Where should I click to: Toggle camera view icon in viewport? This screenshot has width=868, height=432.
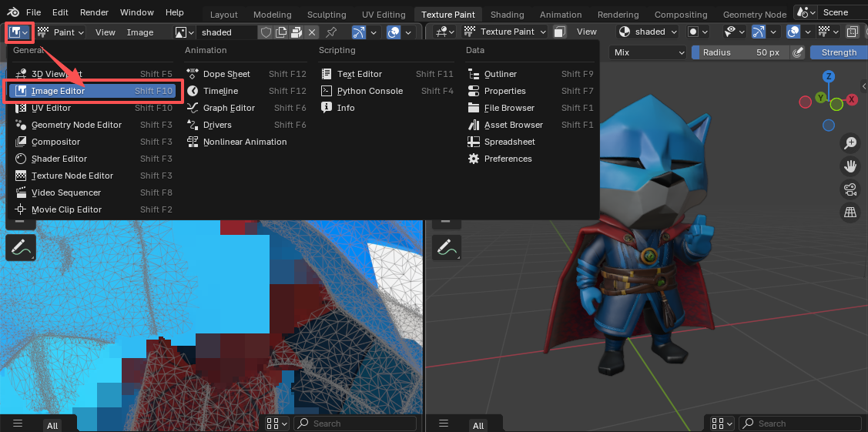[x=850, y=189]
